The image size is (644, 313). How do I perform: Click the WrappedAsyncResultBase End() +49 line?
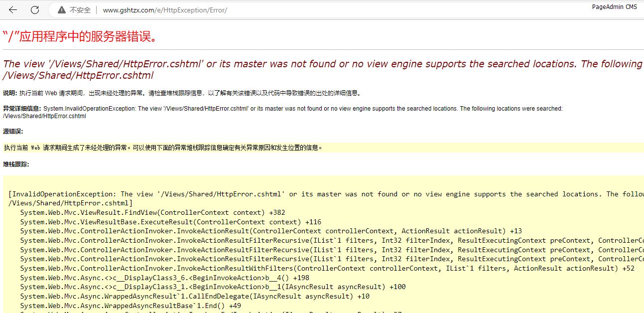click(x=130, y=306)
